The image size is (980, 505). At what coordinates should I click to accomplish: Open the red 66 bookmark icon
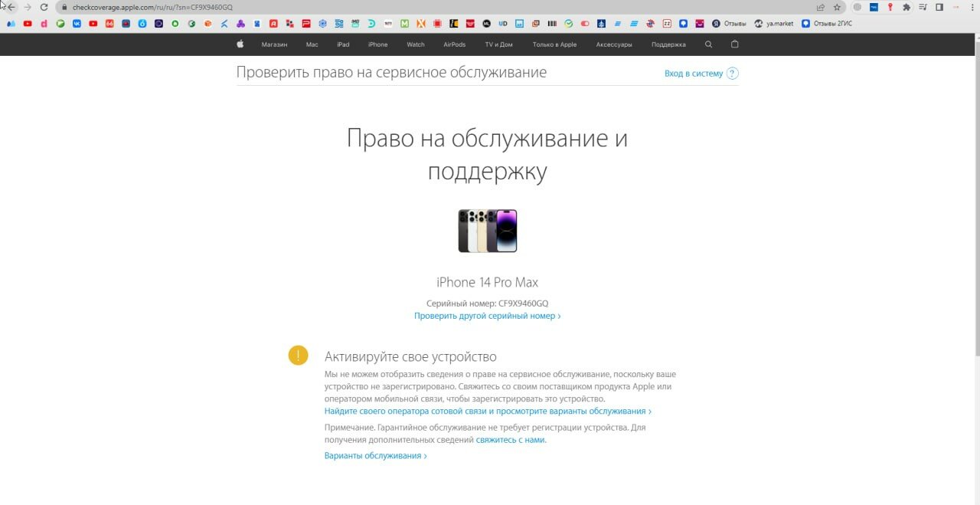[x=109, y=24]
